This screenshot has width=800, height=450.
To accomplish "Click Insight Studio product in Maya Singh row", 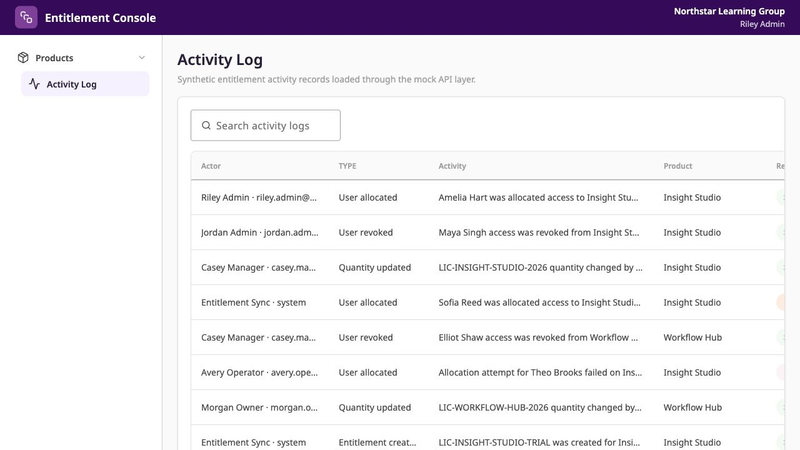I will coord(692,233).
